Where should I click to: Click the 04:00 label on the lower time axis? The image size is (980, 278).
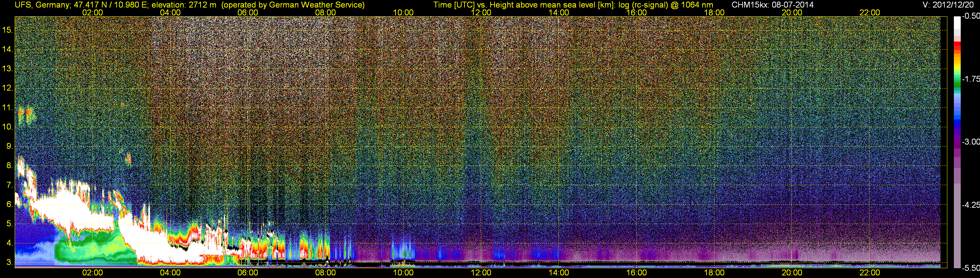170,273
